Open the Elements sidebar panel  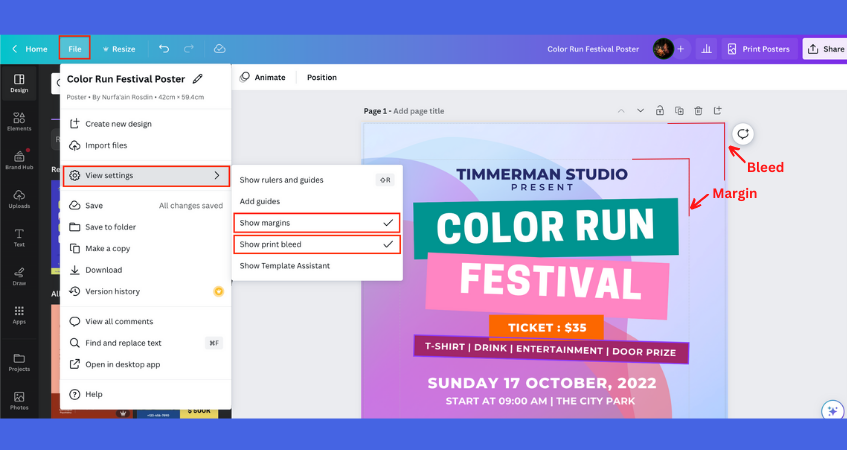pyautogui.click(x=19, y=121)
